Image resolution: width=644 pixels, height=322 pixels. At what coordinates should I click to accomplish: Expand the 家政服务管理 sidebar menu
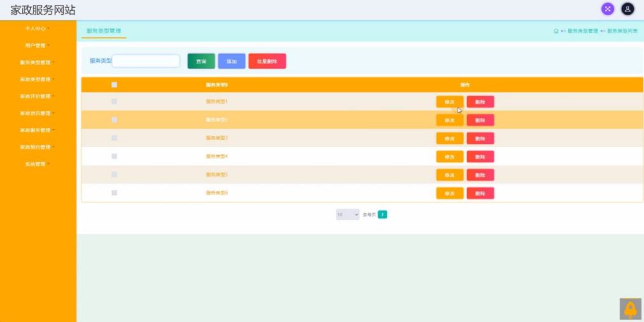pos(37,130)
